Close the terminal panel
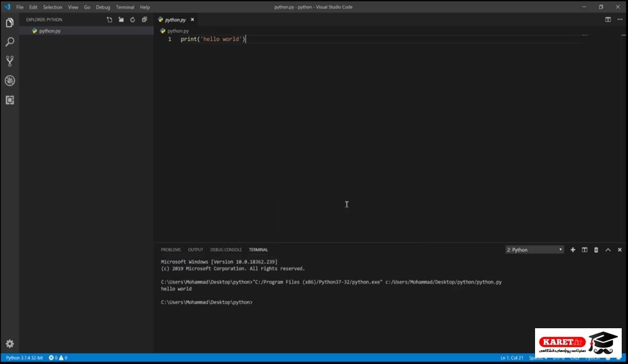Screen dimensions: 628x364 [620, 250]
